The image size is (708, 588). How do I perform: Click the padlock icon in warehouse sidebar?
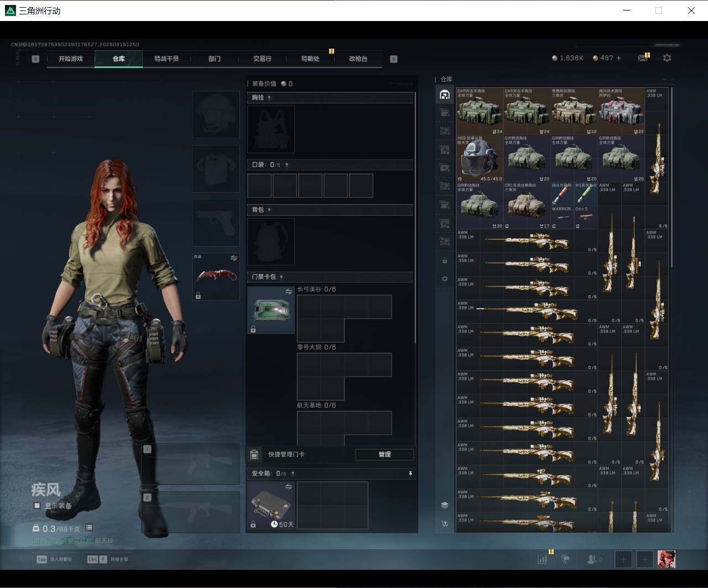(445, 260)
